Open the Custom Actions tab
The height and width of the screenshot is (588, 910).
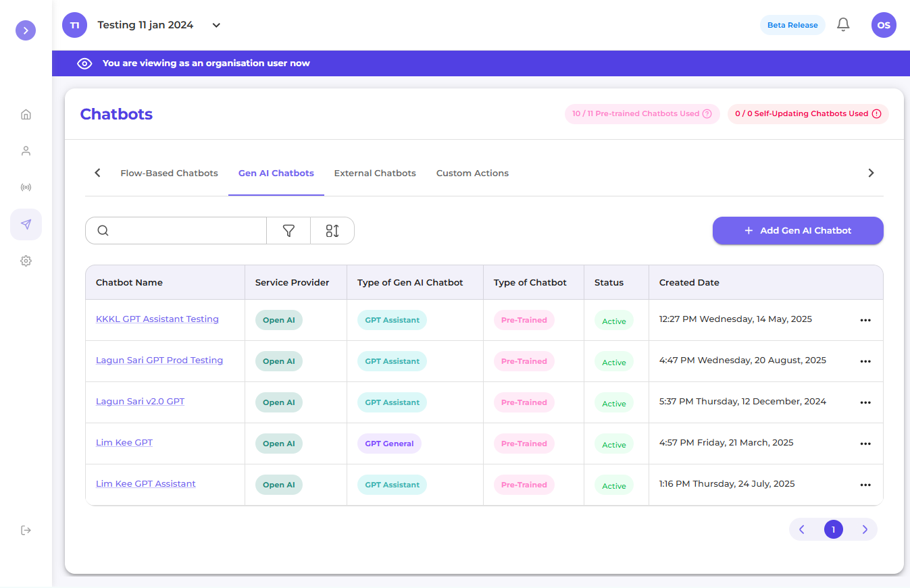click(x=472, y=173)
